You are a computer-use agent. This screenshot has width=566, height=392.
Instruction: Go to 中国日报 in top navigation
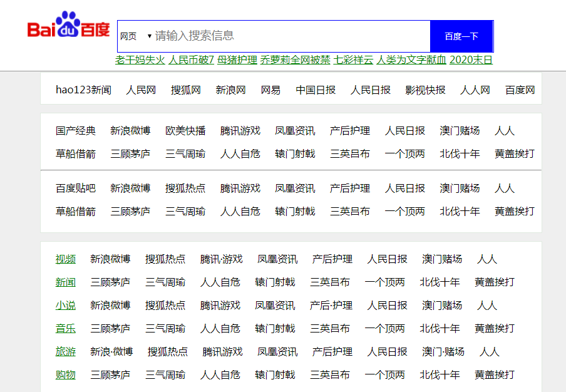pos(316,90)
